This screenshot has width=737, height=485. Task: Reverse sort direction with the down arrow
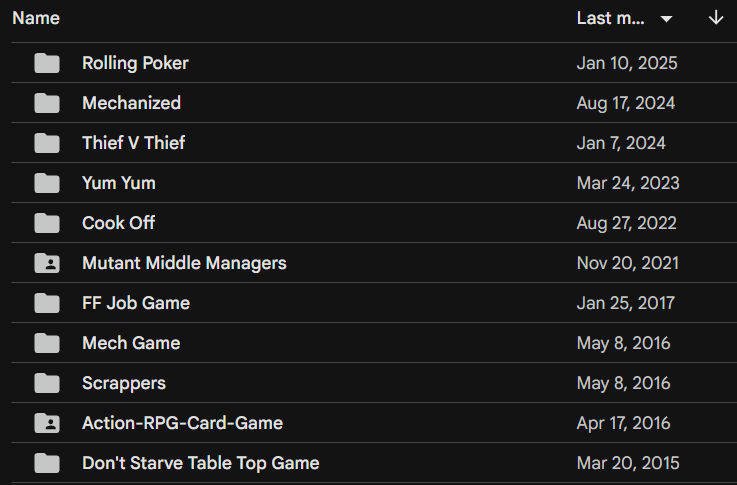click(716, 19)
